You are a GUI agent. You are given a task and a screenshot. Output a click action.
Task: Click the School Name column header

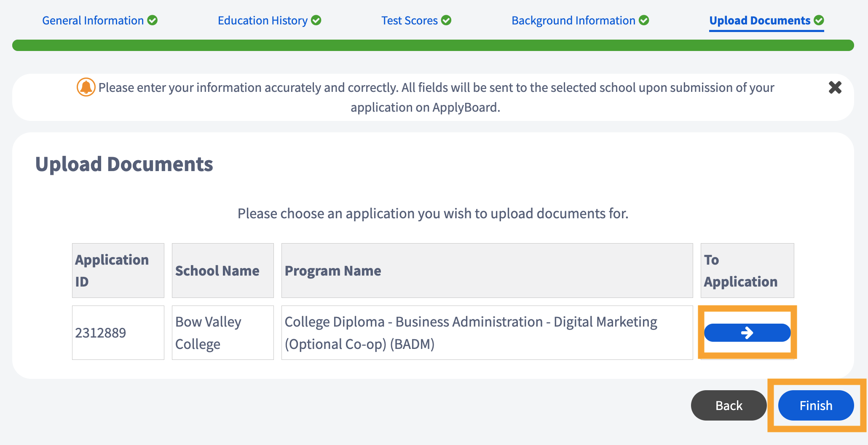coord(223,271)
